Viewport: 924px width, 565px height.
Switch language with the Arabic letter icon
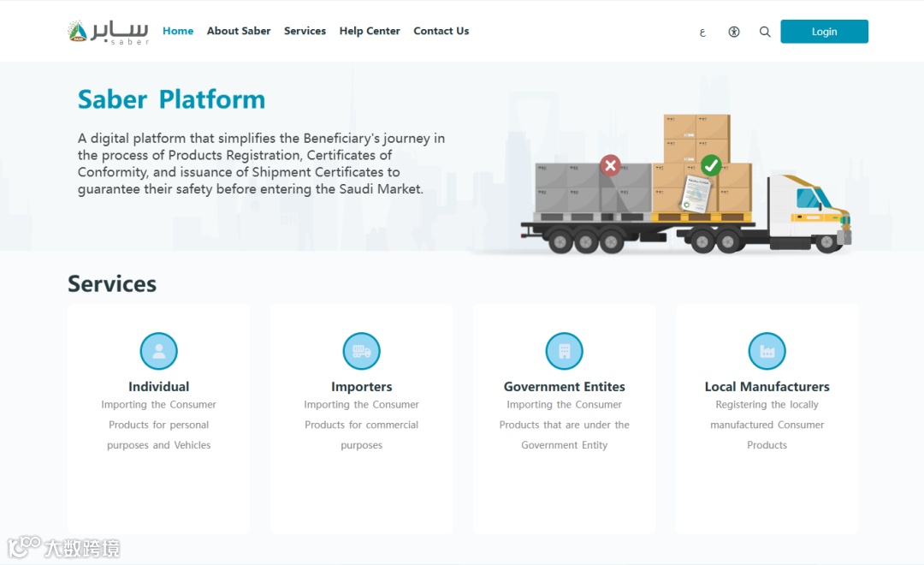702,33
